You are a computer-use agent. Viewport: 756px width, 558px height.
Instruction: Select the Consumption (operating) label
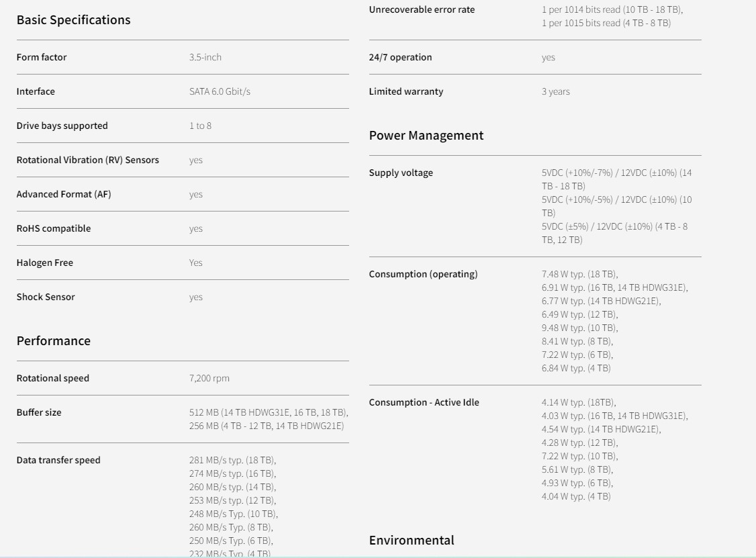424,274
